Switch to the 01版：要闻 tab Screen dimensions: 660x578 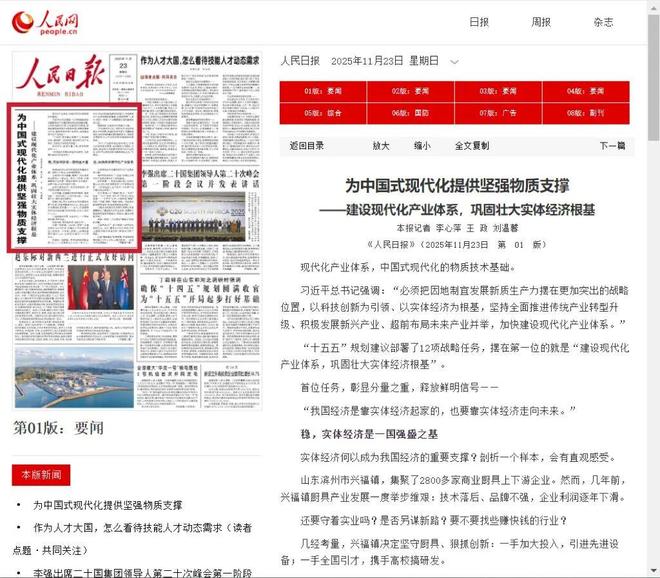click(x=323, y=91)
